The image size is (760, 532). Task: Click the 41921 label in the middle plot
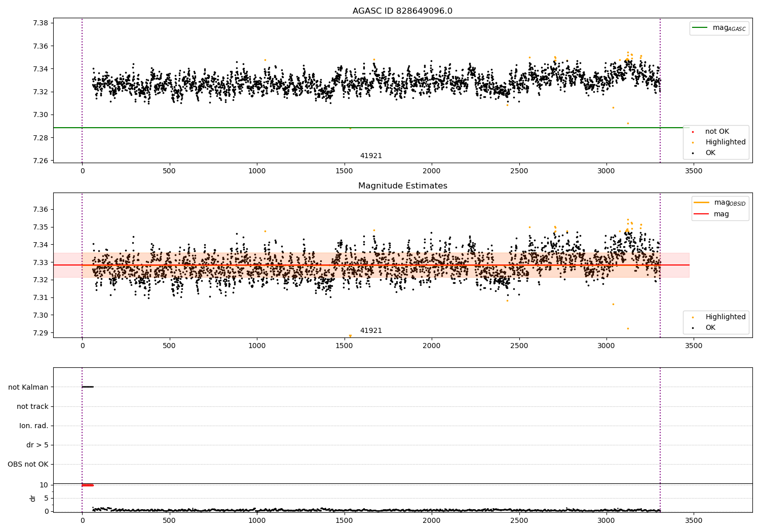[x=371, y=331]
